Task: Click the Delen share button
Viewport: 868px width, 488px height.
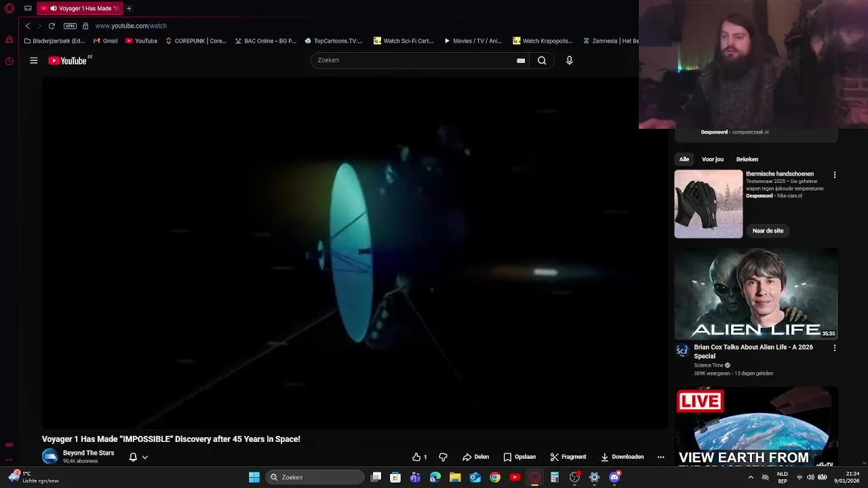Action: point(475,457)
